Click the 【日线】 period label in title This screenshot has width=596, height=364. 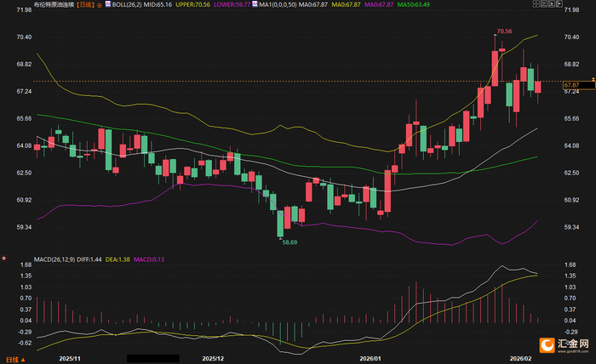point(85,4)
